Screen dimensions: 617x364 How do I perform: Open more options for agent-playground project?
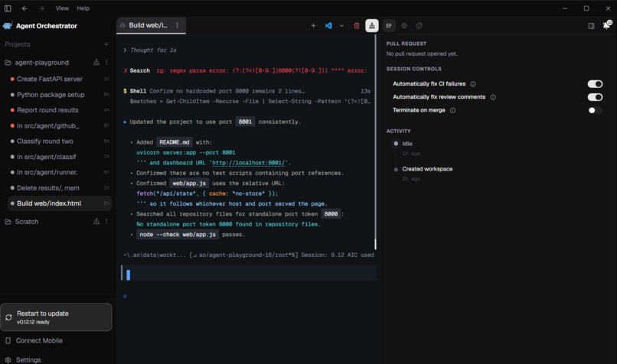[x=106, y=63]
